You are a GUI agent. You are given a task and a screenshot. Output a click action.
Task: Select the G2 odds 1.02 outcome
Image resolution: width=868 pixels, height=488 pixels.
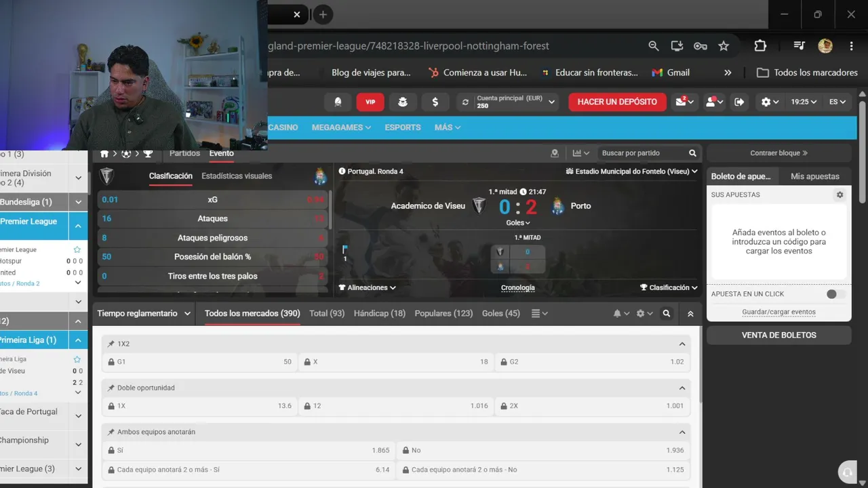pos(592,362)
